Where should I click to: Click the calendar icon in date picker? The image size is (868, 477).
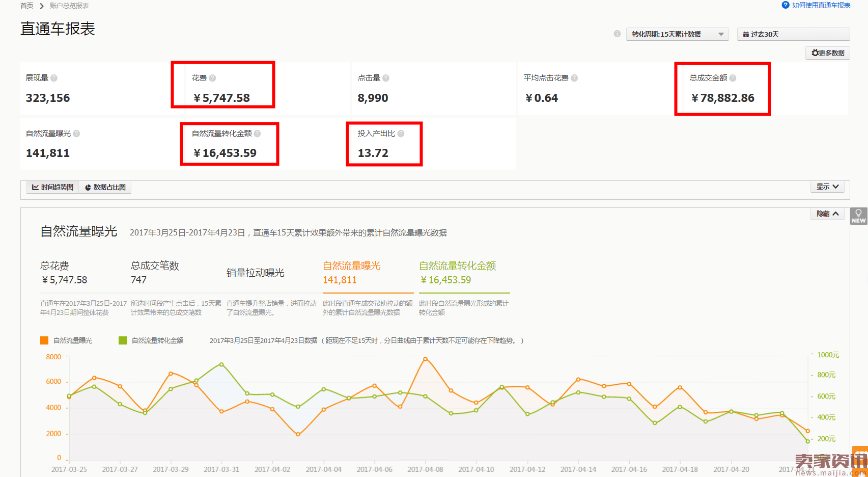click(x=746, y=35)
